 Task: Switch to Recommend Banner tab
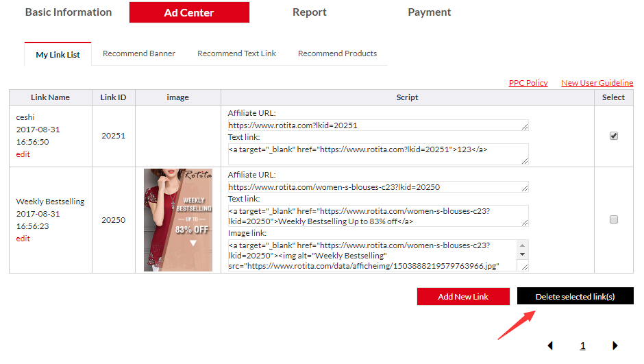[x=139, y=53]
